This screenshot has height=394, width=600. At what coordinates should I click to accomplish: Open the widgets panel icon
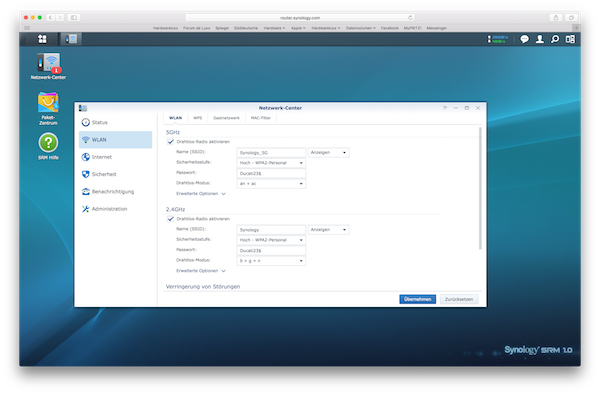570,39
